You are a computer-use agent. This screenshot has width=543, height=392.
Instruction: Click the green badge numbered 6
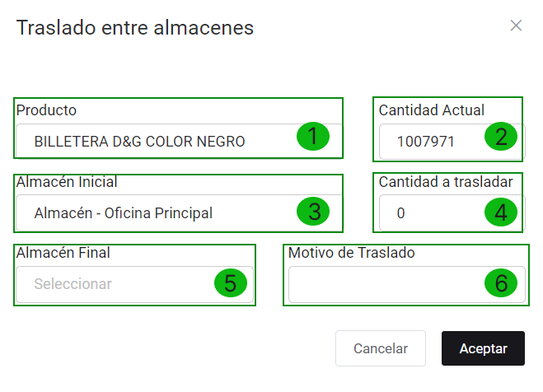pyautogui.click(x=501, y=282)
